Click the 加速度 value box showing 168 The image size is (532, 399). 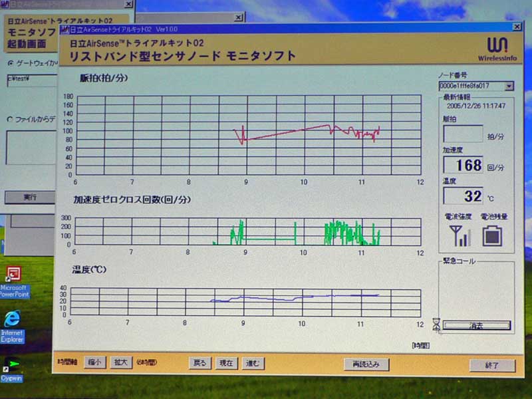pyautogui.click(x=463, y=165)
